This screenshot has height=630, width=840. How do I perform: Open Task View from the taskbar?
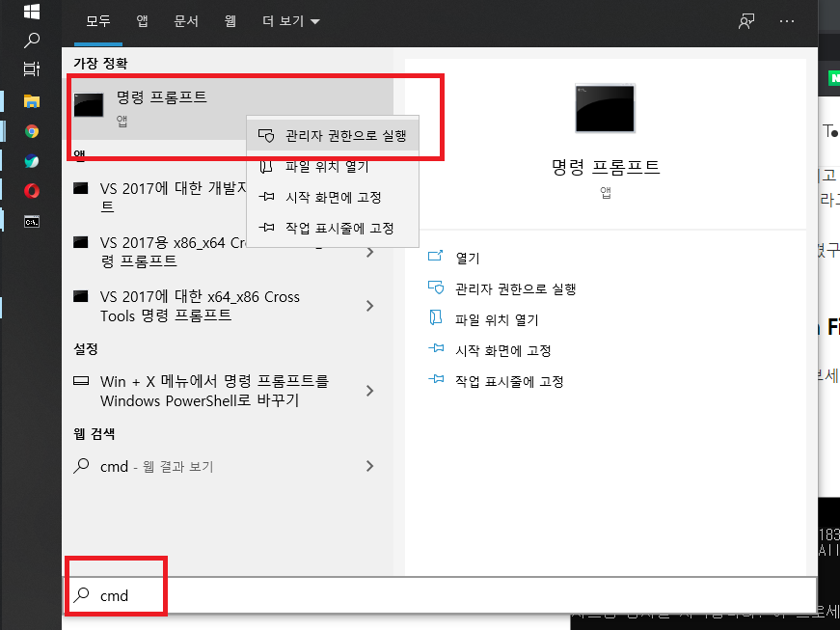[32, 68]
